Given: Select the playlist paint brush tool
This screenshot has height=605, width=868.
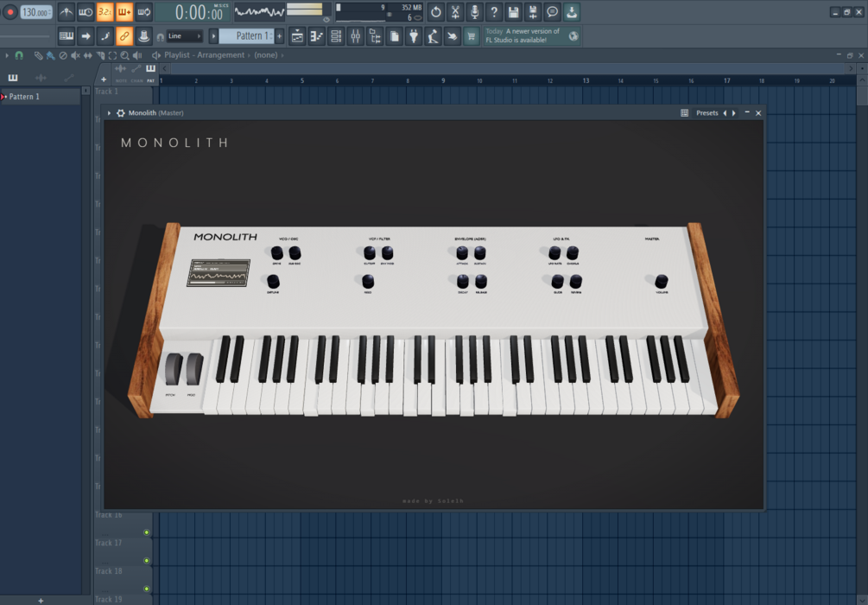Looking at the screenshot, I should 50,54.
